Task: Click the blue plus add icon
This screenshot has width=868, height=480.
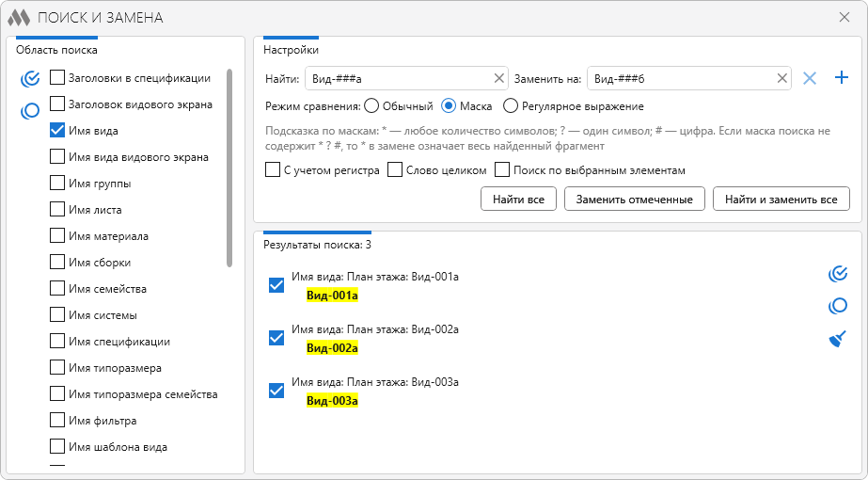Action: (x=842, y=78)
